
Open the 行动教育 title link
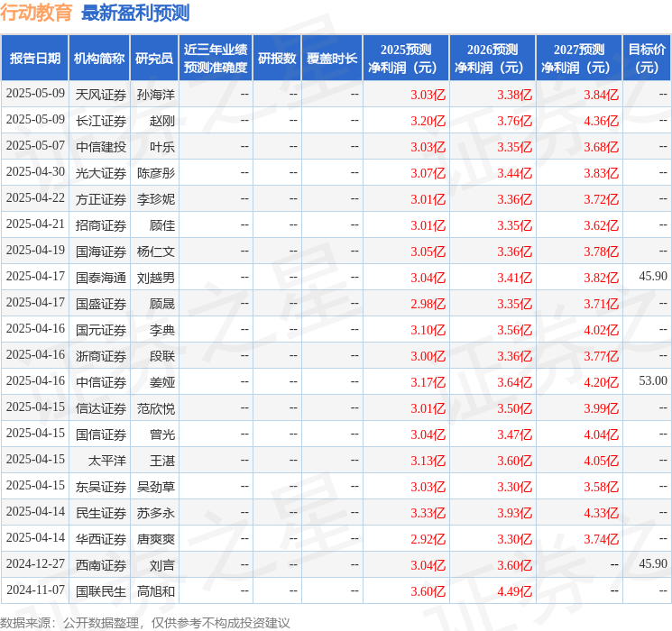36,13
